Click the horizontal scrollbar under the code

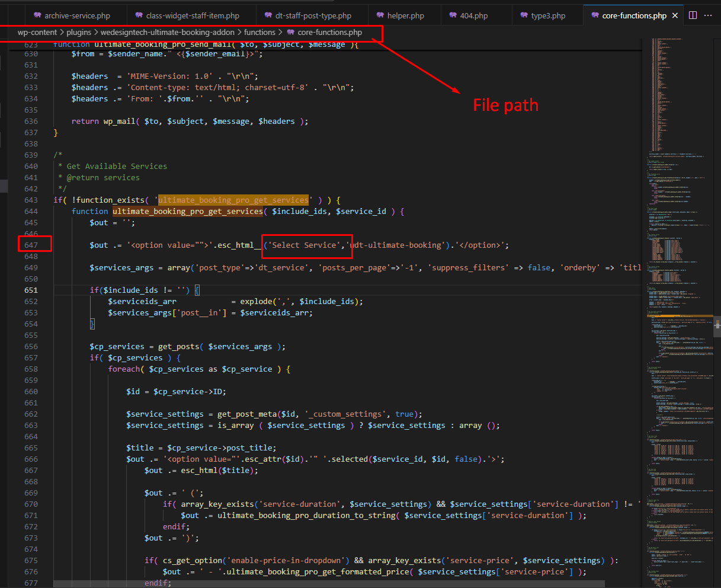click(x=329, y=584)
